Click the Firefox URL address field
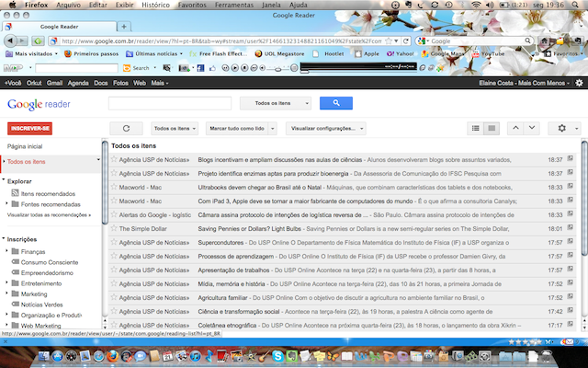The width and height of the screenshot is (588, 368). click(221, 40)
